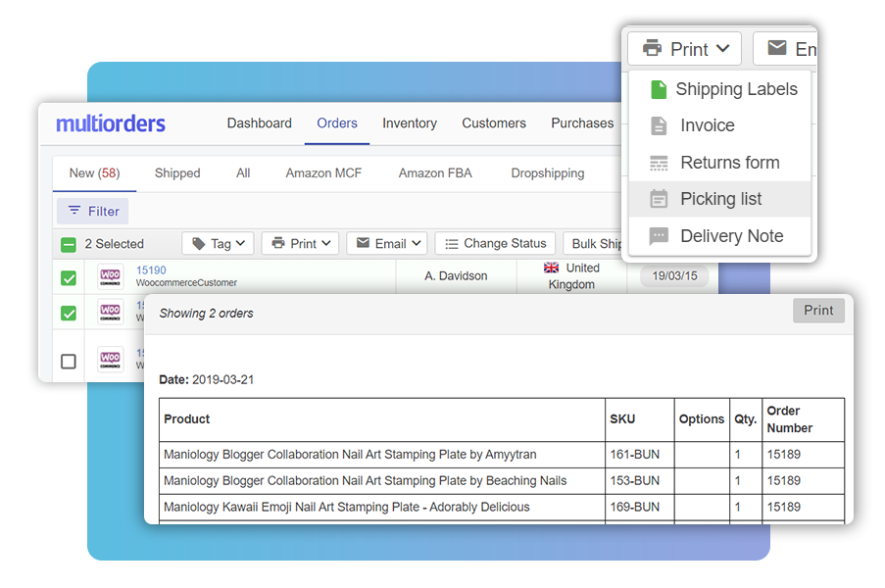Click customer name A. Davidson

[456, 276]
